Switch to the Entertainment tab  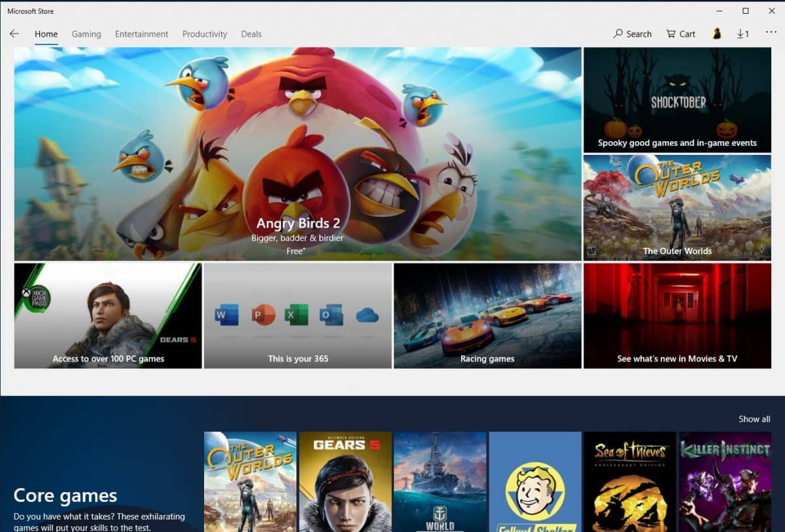(x=141, y=34)
